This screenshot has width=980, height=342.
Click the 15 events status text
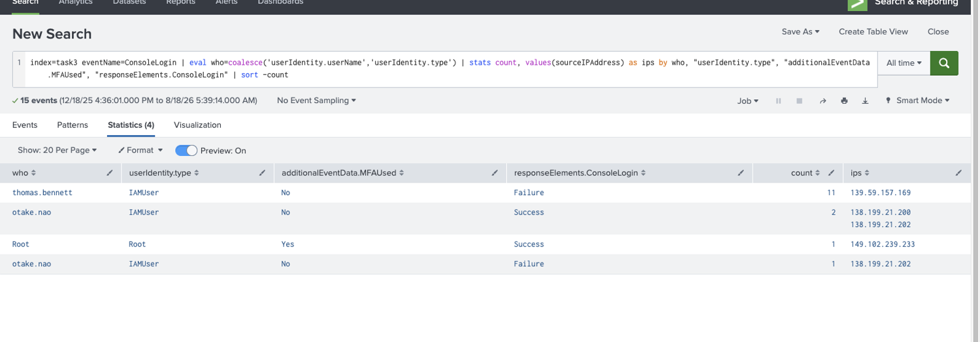click(x=38, y=101)
